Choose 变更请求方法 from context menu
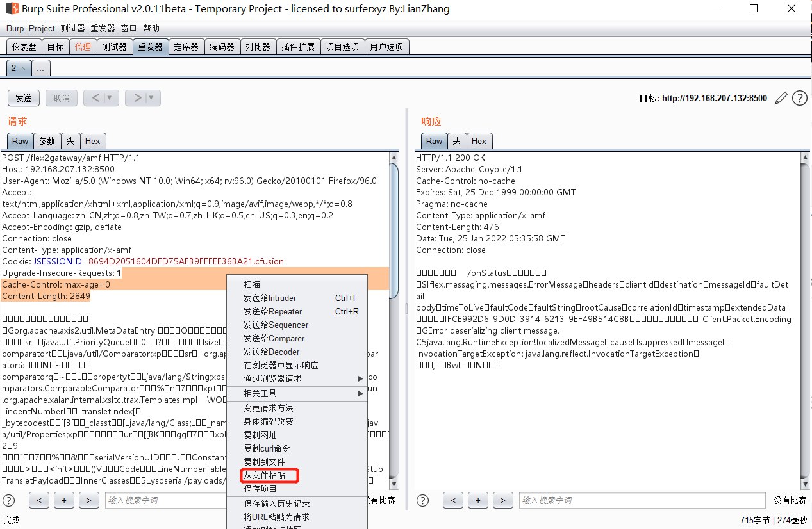The image size is (812, 529). point(297,408)
